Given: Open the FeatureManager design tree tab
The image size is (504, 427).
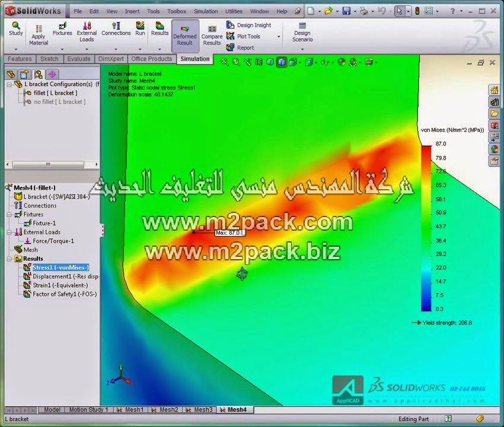Looking at the screenshot, I should (x=11, y=74).
